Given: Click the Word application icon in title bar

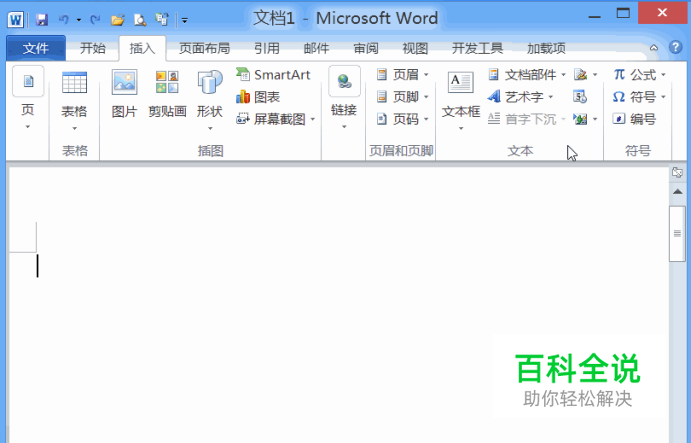Looking at the screenshot, I should tap(15, 19).
